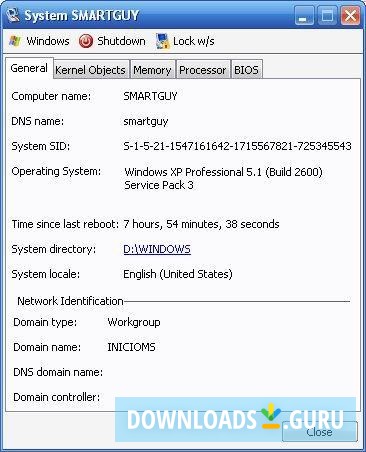Image resolution: width=366 pixels, height=452 pixels.
Task: Click the System SID: label
Action: [x=41, y=146]
